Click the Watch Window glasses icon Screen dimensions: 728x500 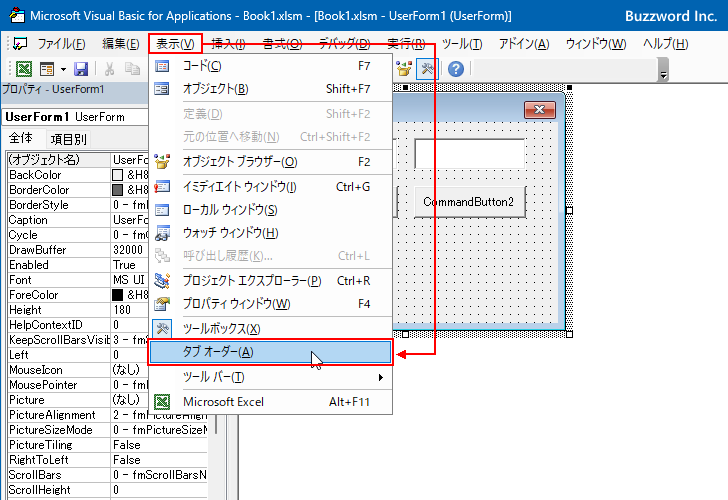click(162, 233)
